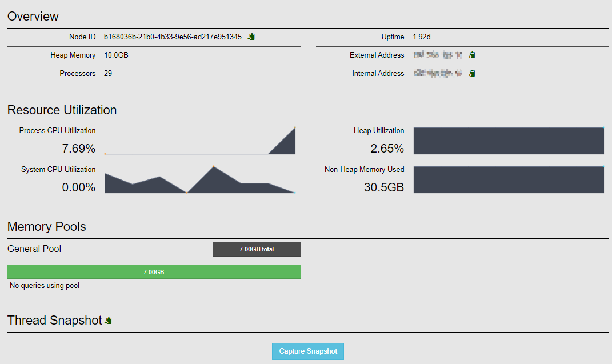Click the green 7.00GB General Pool bar

(154, 271)
